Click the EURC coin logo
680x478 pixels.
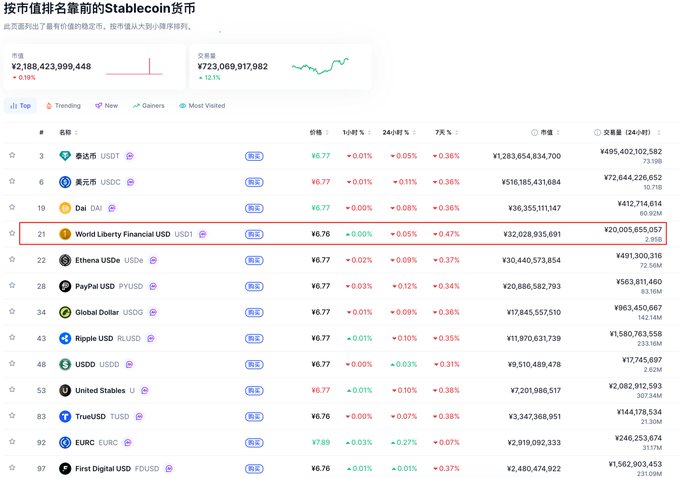(65, 442)
